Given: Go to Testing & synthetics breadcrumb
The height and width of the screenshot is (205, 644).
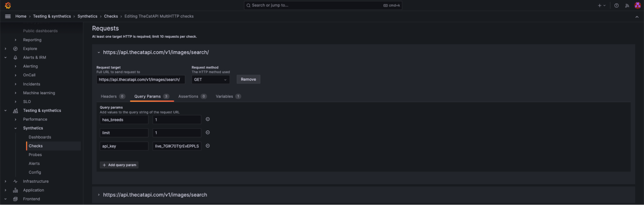Looking at the screenshot, I should click(x=52, y=16).
